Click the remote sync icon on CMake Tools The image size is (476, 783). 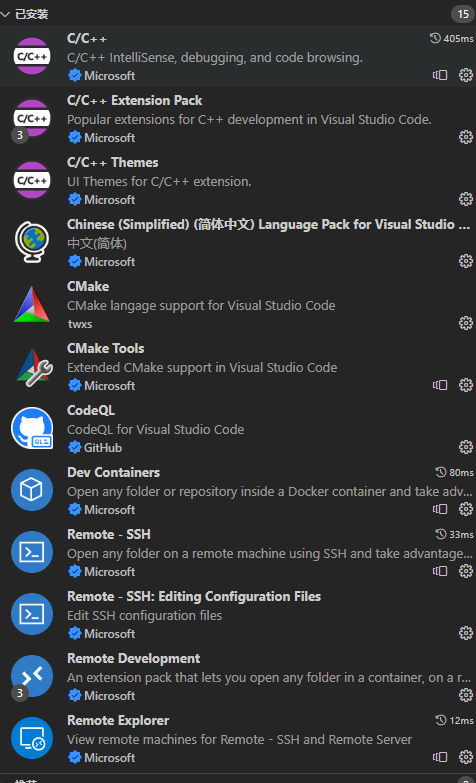point(440,385)
